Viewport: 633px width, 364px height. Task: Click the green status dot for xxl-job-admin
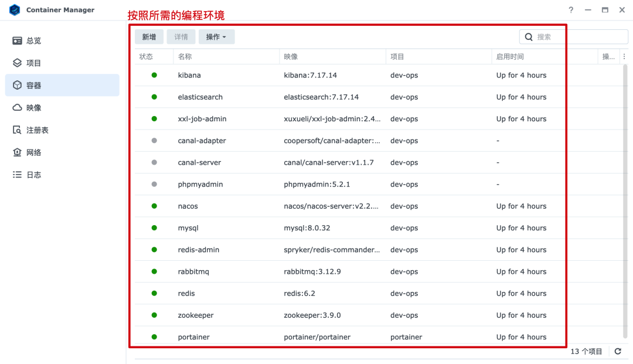154,118
